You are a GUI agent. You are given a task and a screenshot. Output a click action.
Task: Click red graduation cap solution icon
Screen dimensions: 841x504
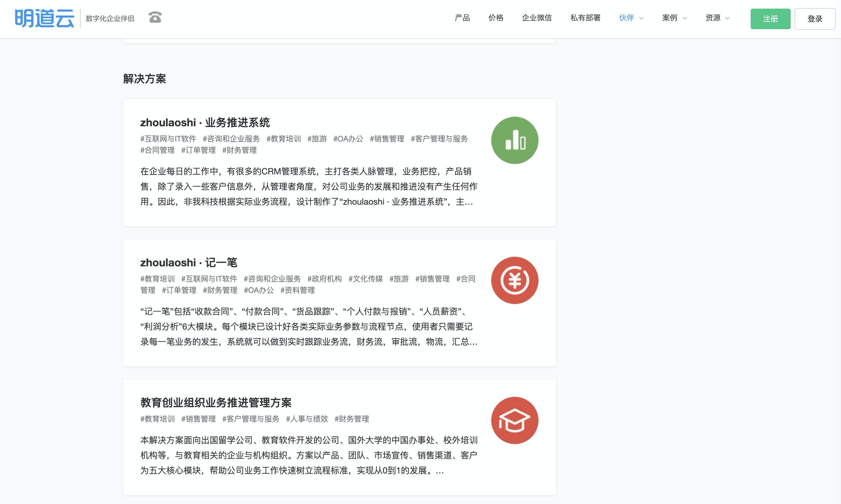[514, 420]
